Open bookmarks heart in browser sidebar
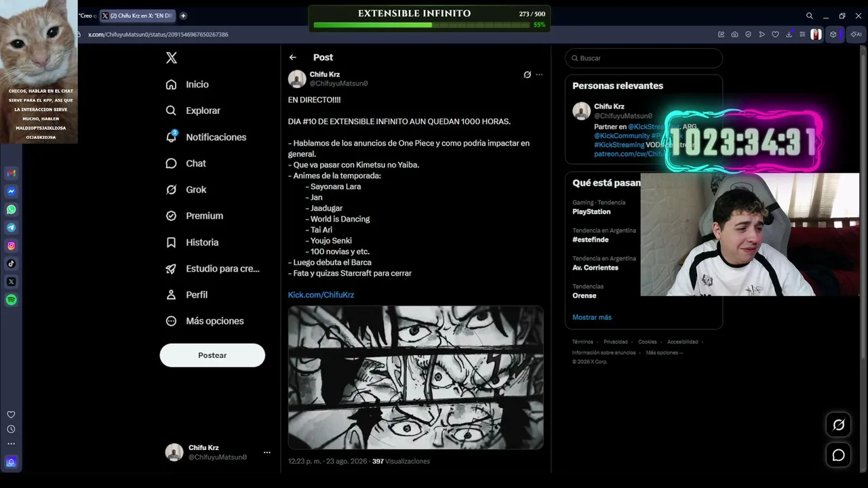This screenshot has width=868, height=488. pyautogui.click(x=11, y=415)
